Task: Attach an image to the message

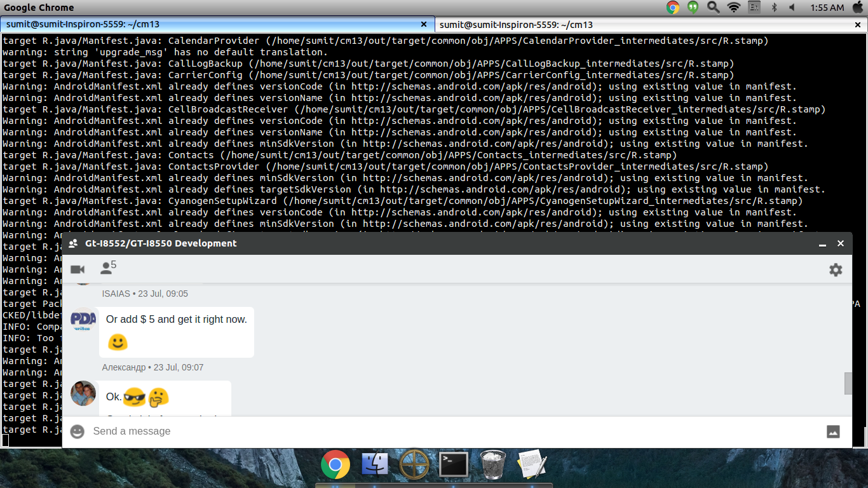Action: pyautogui.click(x=833, y=431)
